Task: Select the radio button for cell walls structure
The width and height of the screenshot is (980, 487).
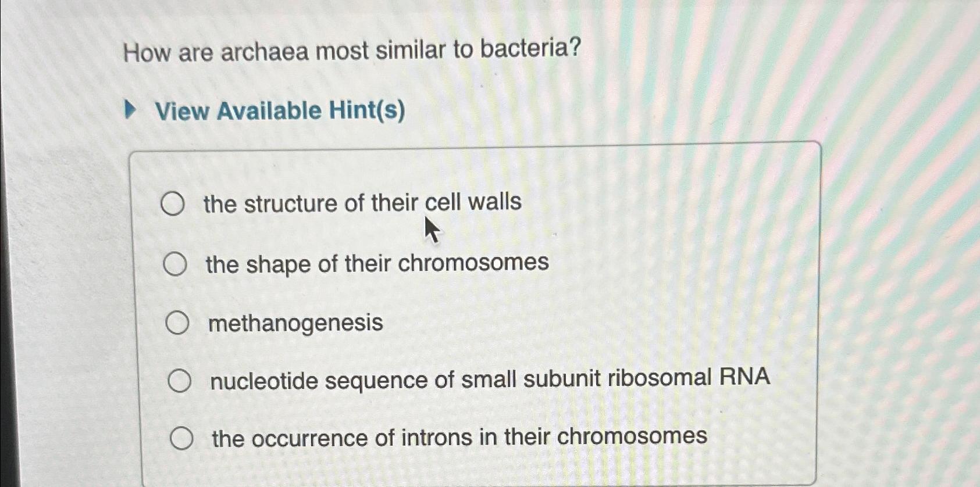Action: pos(174,204)
